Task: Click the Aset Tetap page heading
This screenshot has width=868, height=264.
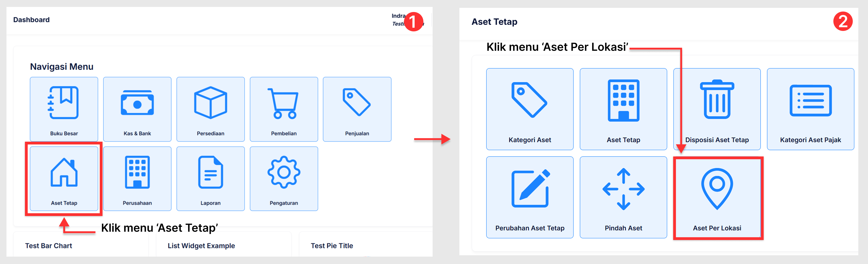Action: point(494,21)
